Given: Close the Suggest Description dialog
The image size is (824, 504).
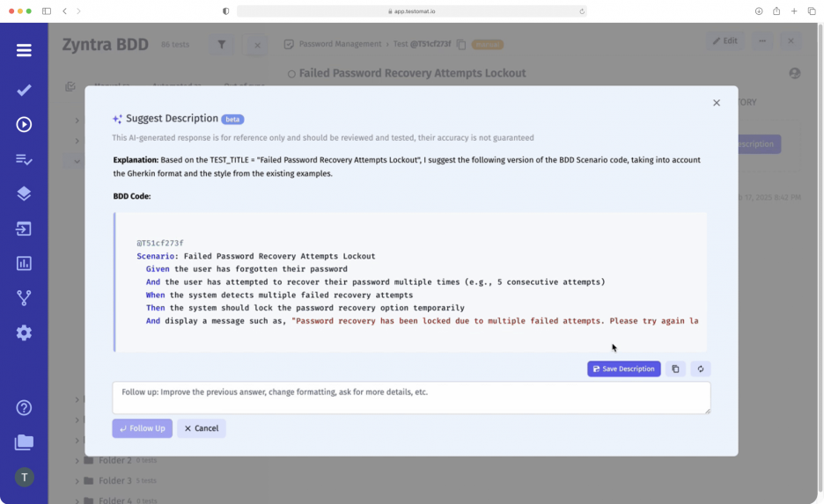Looking at the screenshot, I should click(717, 103).
